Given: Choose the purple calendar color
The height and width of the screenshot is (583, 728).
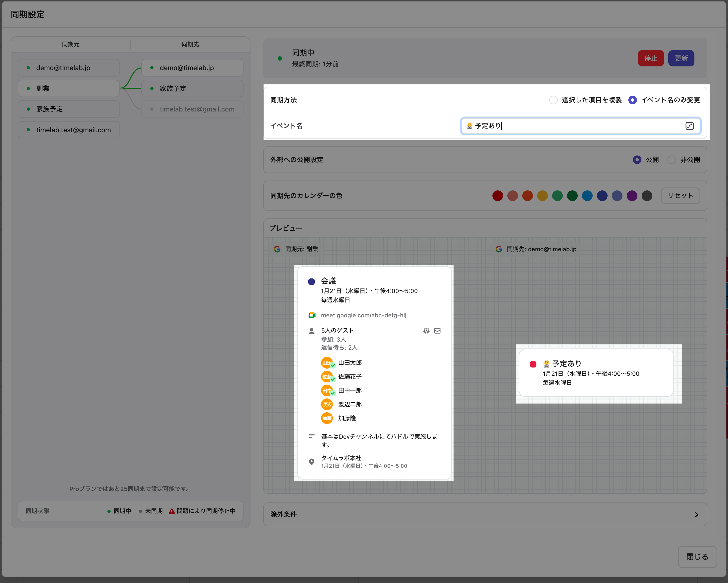Looking at the screenshot, I should click(x=632, y=196).
